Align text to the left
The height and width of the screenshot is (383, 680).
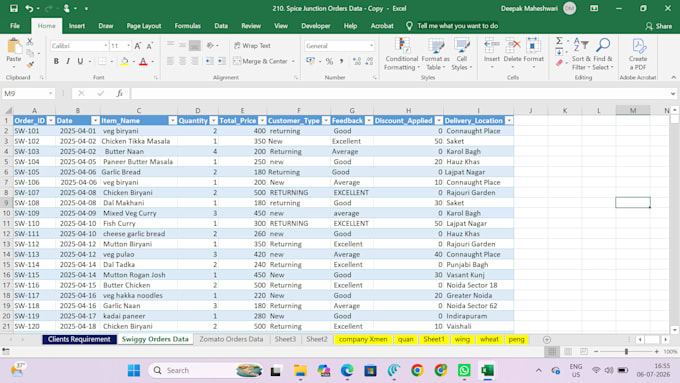click(170, 61)
